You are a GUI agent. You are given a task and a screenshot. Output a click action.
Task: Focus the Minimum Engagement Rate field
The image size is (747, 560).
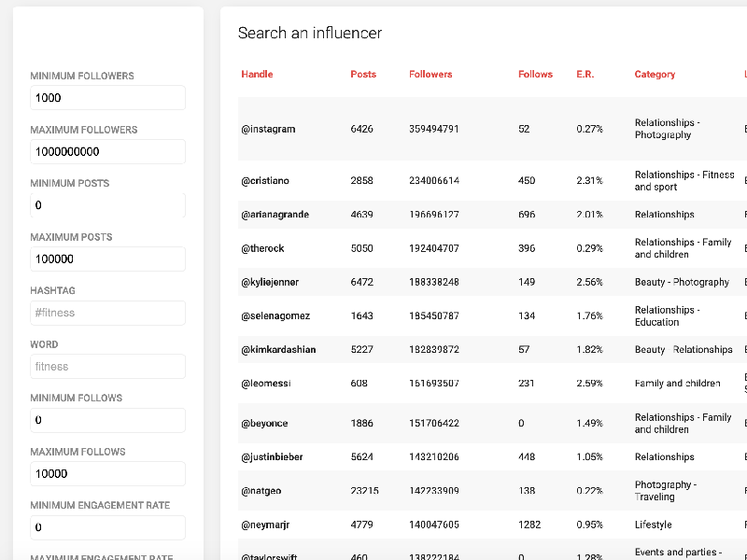click(x=107, y=527)
